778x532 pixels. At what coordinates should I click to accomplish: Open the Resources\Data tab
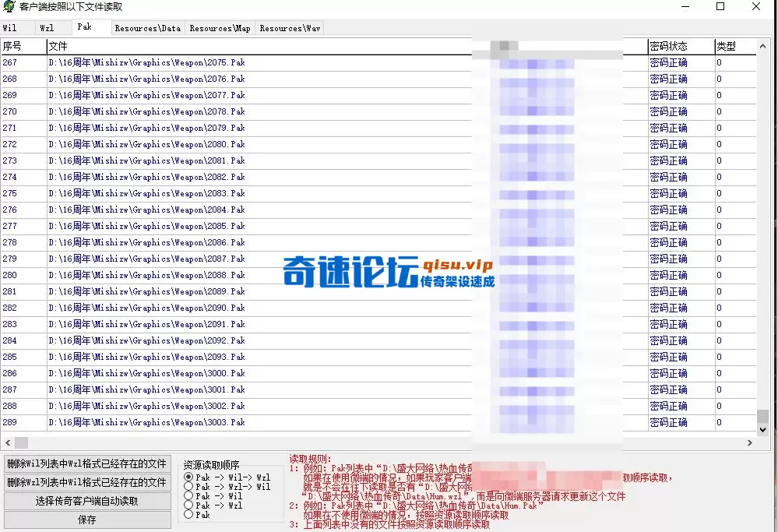coord(147,27)
